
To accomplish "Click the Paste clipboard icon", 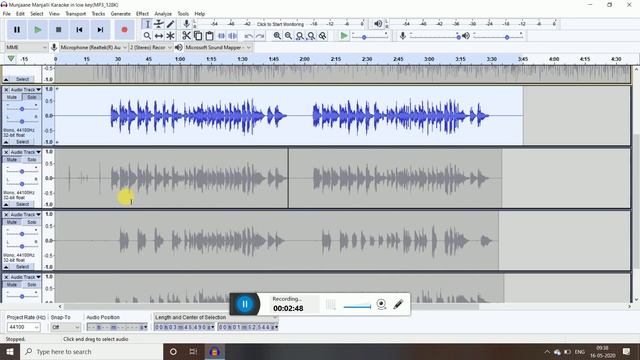I will point(209,36).
